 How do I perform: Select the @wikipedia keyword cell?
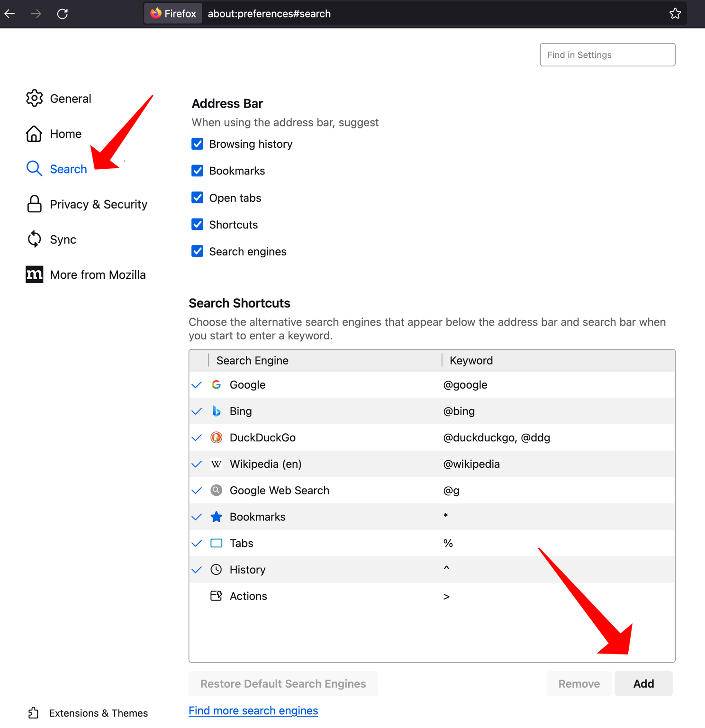tap(471, 464)
